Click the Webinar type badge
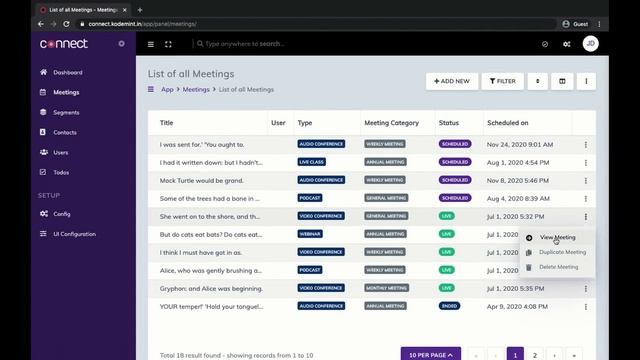The image size is (640, 360). pos(310,234)
